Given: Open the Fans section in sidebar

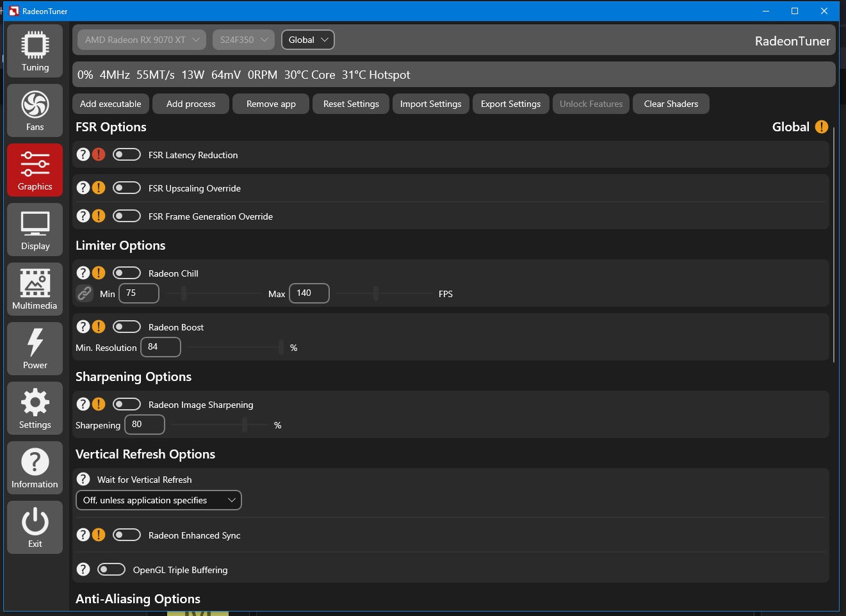Looking at the screenshot, I should 35,111.
